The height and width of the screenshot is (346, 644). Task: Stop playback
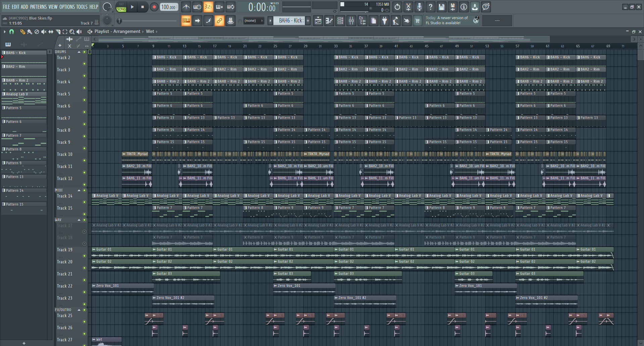[143, 7]
